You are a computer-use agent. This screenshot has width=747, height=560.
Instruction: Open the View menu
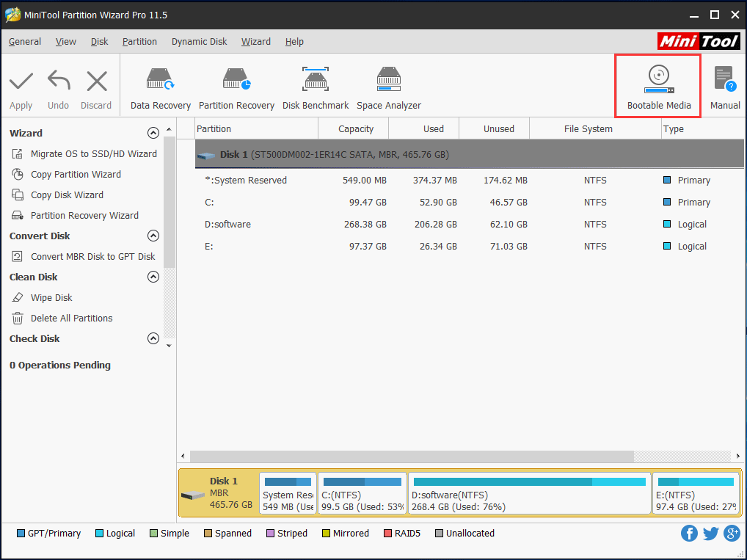coord(66,41)
